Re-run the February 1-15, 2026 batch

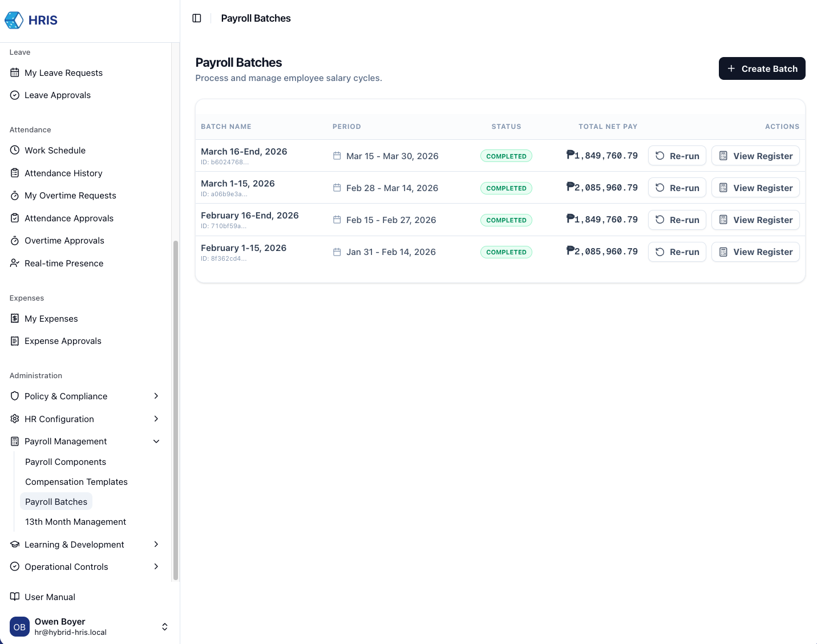tap(677, 252)
